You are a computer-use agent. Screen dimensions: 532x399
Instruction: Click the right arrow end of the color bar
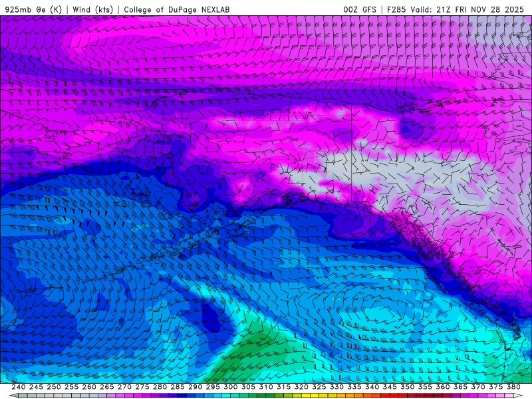click(519, 396)
